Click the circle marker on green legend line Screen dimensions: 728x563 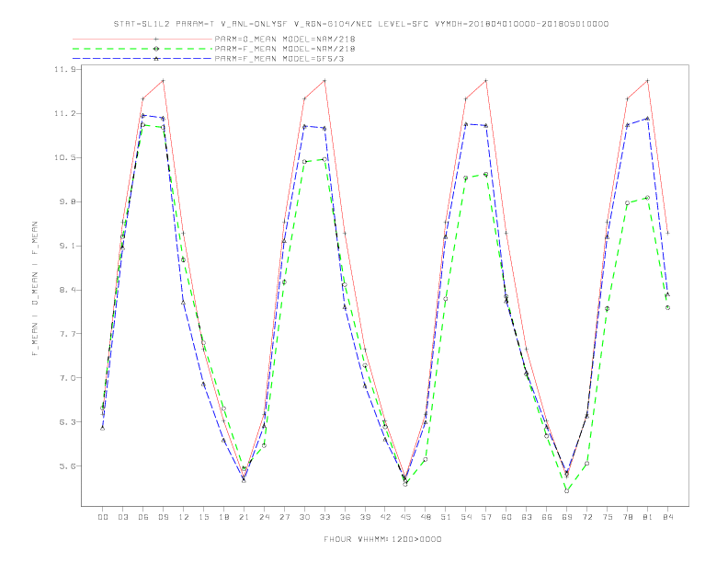[156, 49]
